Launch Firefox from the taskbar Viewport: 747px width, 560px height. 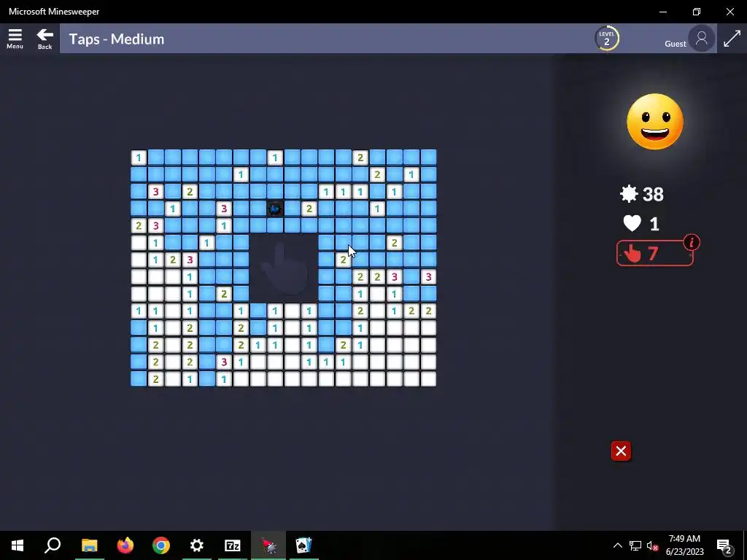click(125, 545)
